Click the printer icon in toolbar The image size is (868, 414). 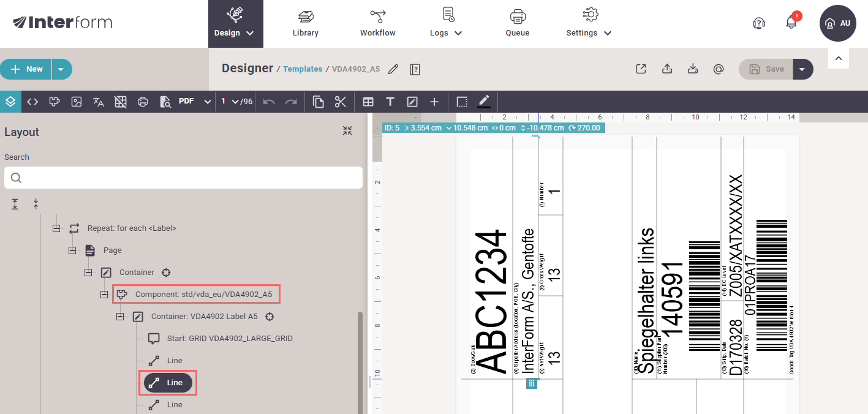point(143,102)
